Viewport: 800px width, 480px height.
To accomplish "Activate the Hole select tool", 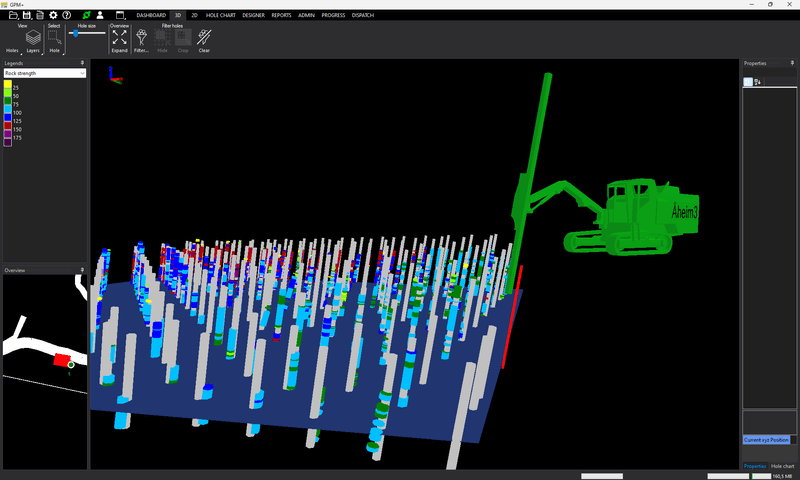I will pos(55,41).
